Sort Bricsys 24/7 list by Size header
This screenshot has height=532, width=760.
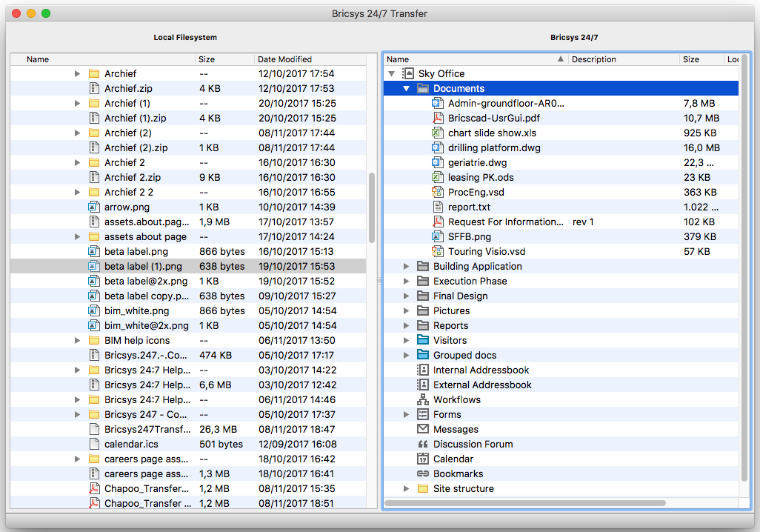click(x=701, y=59)
